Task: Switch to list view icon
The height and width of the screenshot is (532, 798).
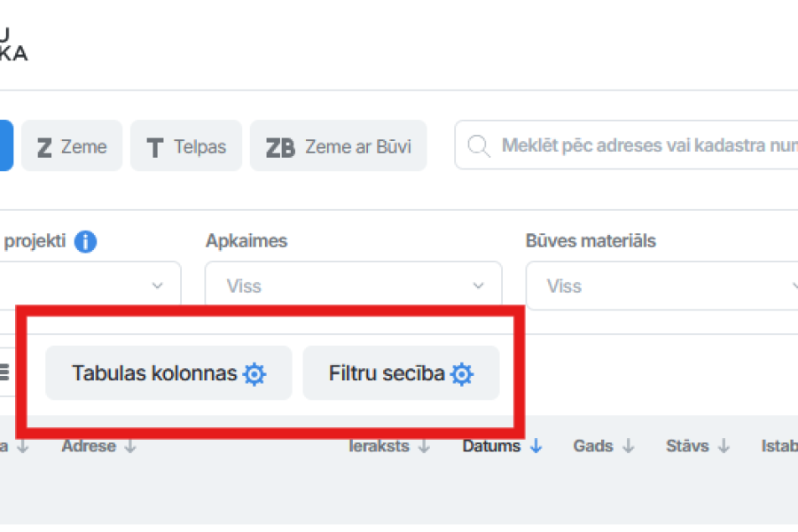Action: tap(4, 372)
